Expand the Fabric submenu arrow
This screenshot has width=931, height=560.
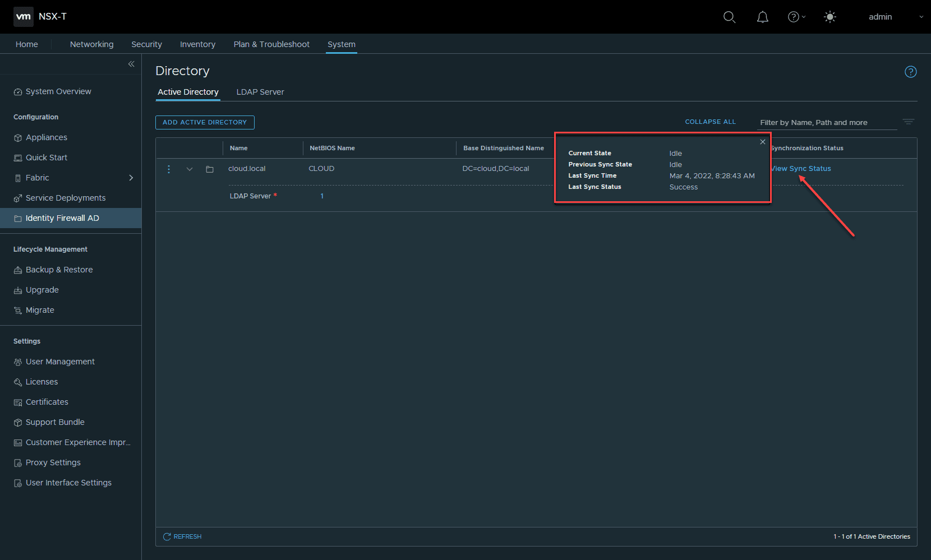131,178
